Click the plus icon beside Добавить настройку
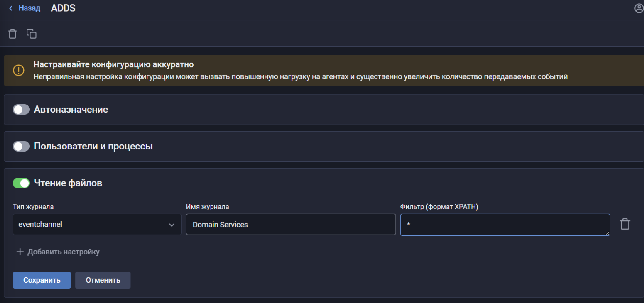The width and height of the screenshot is (644, 303). pos(20,252)
